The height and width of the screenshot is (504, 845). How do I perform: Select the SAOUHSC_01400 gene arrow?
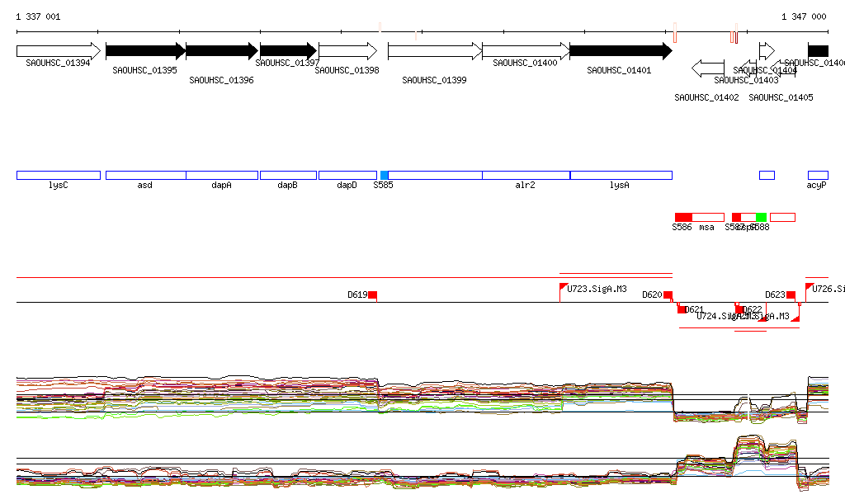pyautogui.click(x=525, y=51)
